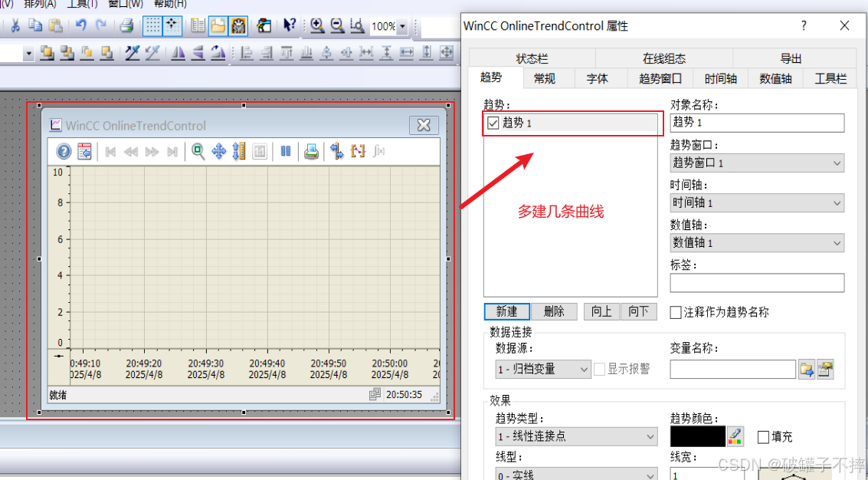Open the 趋势窗口 dropdown
The image size is (868, 480).
tap(757, 163)
